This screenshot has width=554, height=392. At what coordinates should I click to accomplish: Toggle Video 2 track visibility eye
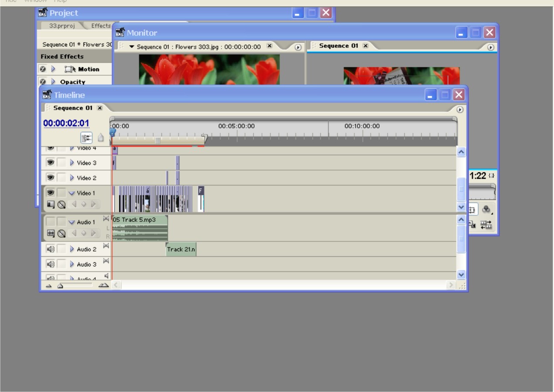[x=50, y=178]
